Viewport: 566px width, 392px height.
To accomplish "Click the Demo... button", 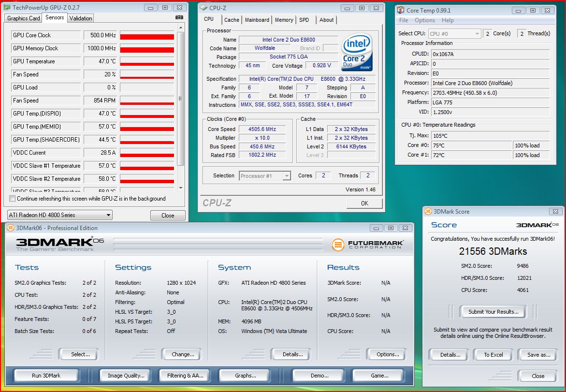I will (x=319, y=376).
